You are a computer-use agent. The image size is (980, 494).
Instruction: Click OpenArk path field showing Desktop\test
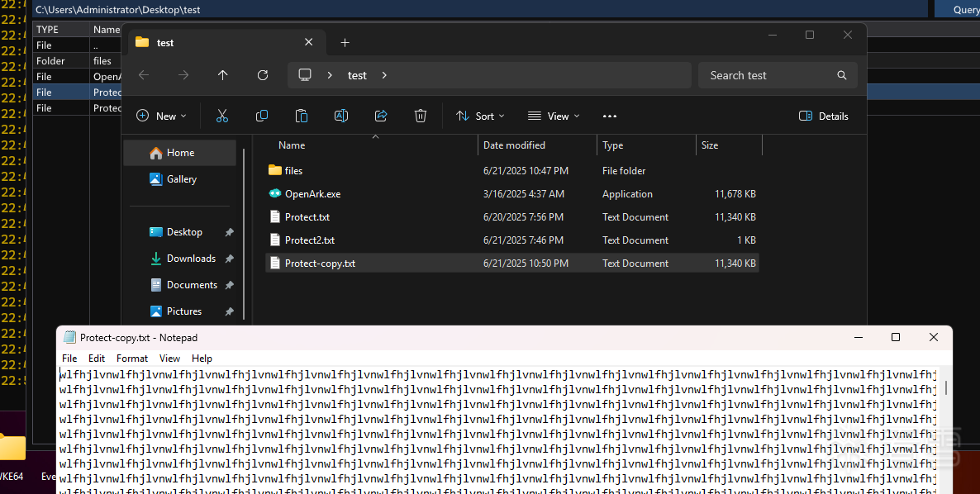[x=480, y=9]
